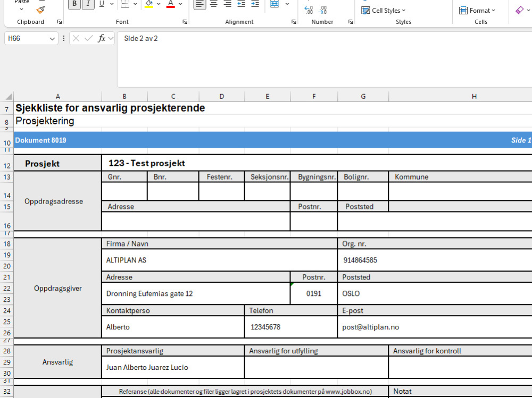532x398 pixels.
Task: Toggle Bold formatting
Action: (74, 4)
